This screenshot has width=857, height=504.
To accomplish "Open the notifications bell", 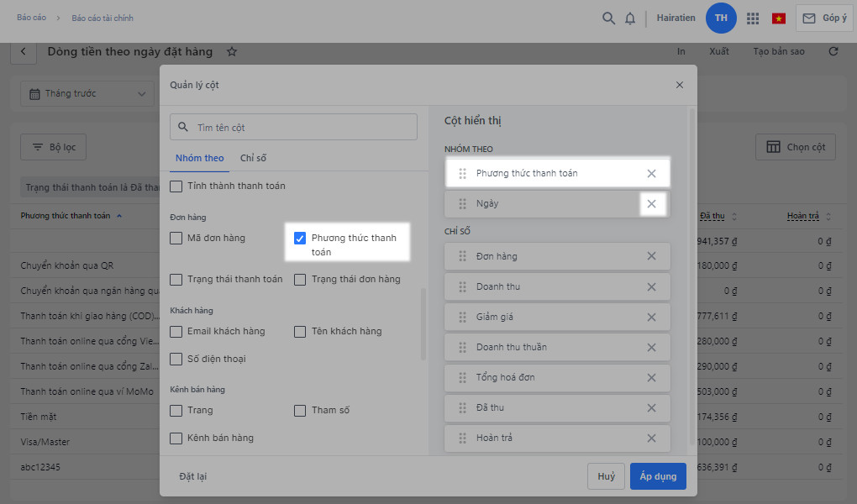I will point(630,18).
